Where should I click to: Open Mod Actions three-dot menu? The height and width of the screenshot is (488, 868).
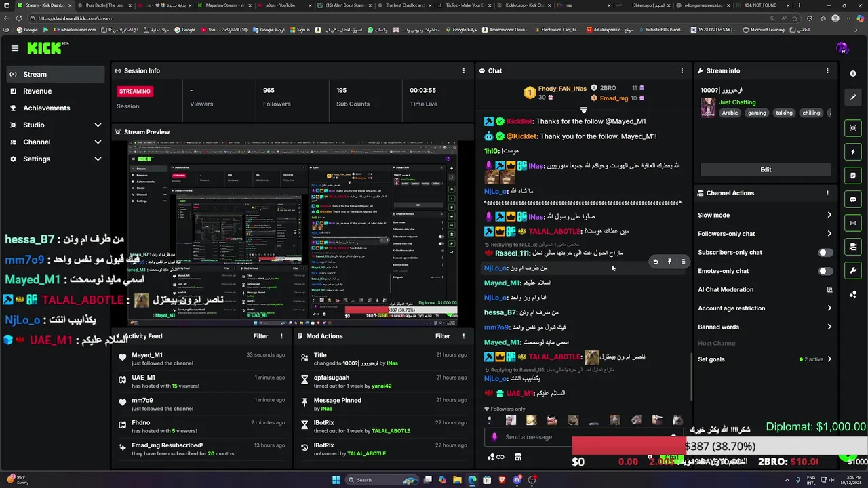point(464,336)
